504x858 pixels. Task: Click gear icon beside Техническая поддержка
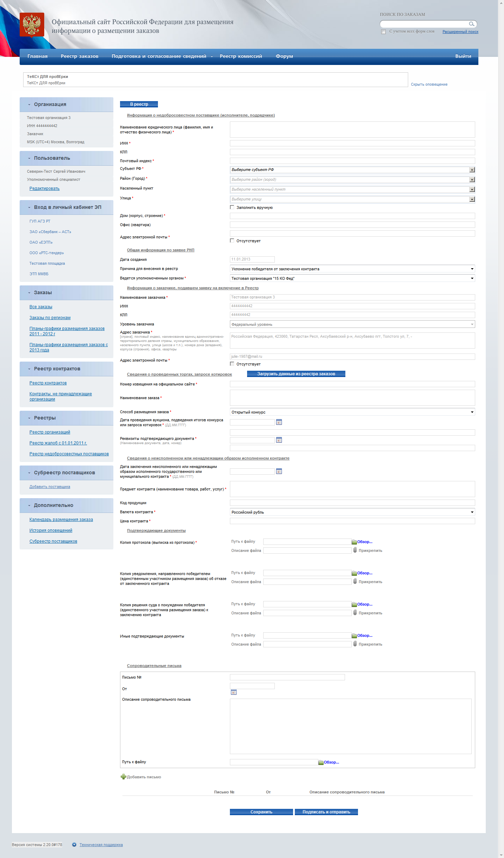click(74, 845)
